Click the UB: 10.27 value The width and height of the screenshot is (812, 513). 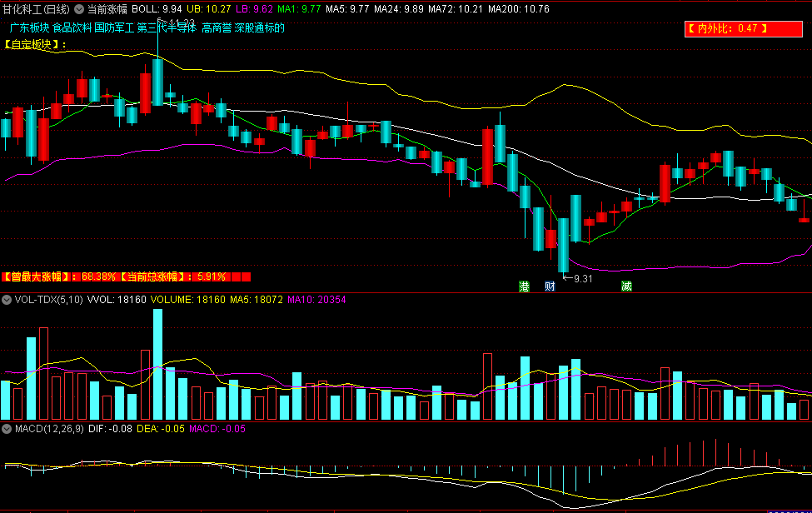[209, 9]
